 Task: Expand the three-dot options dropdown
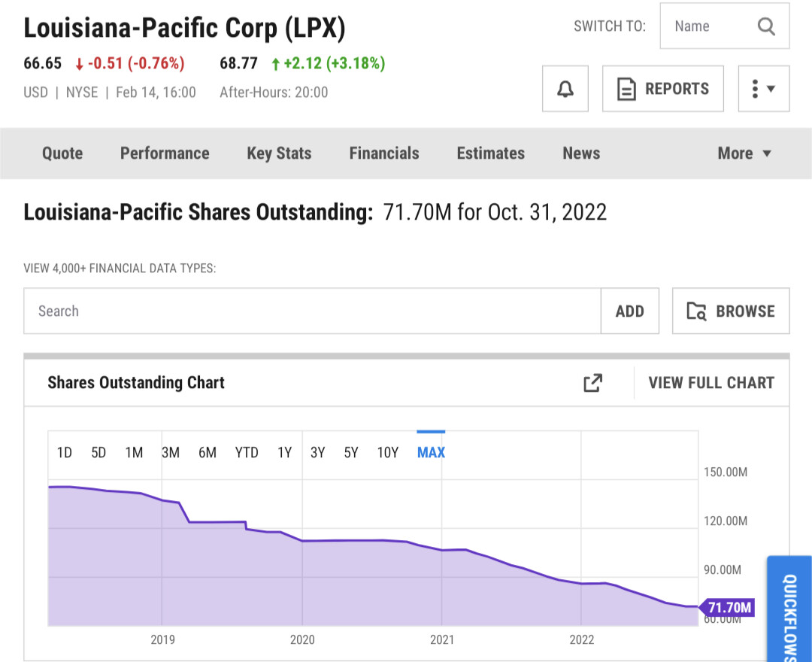point(764,89)
